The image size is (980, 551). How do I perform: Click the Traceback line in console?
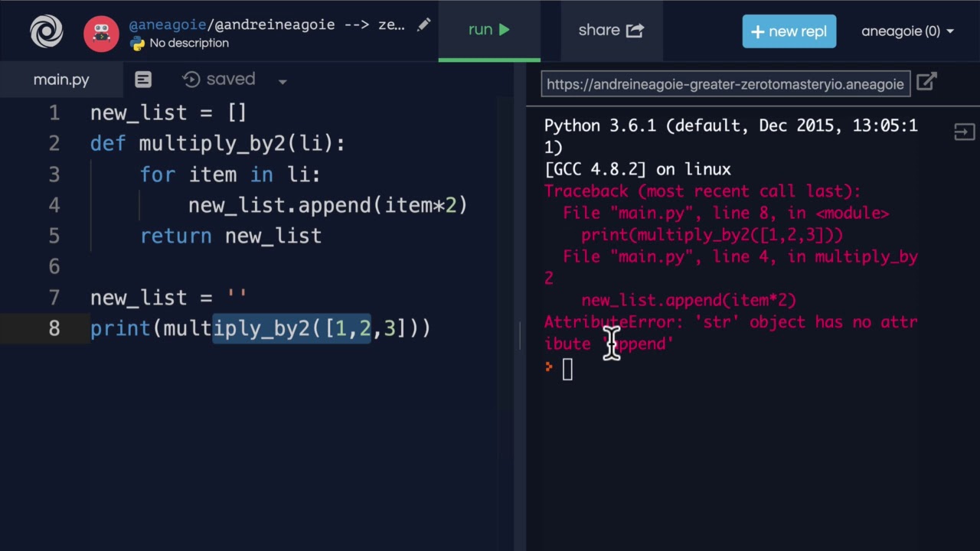pyautogui.click(x=702, y=191)
